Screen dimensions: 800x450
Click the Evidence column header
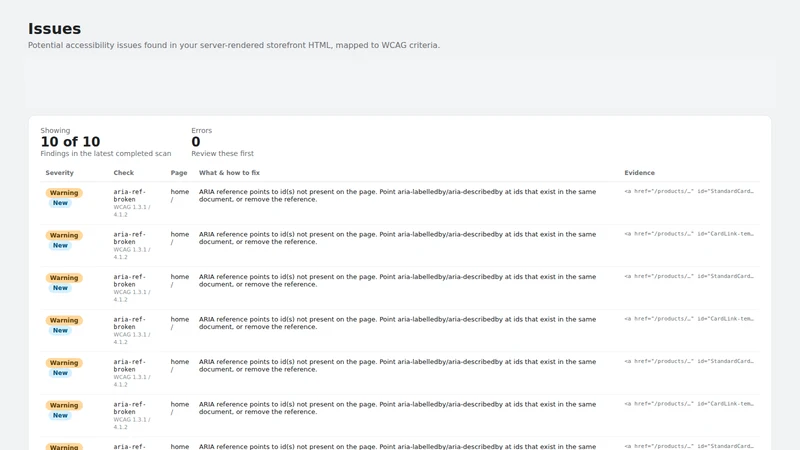pos(639,173)
